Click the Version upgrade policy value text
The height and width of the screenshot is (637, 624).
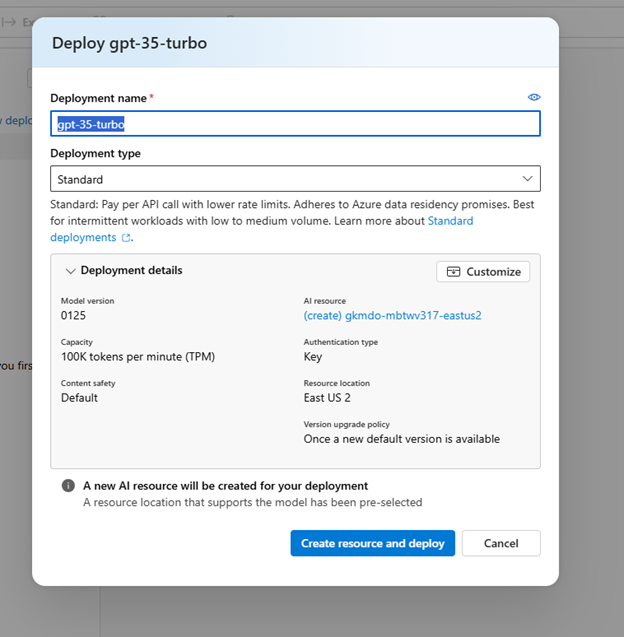(x=402, y=439)
